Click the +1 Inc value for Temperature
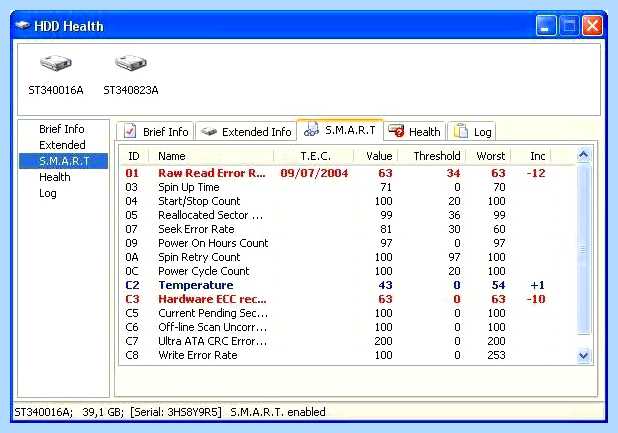The height and width of the screenshot is (433, 618). click(x=537, y=285)
